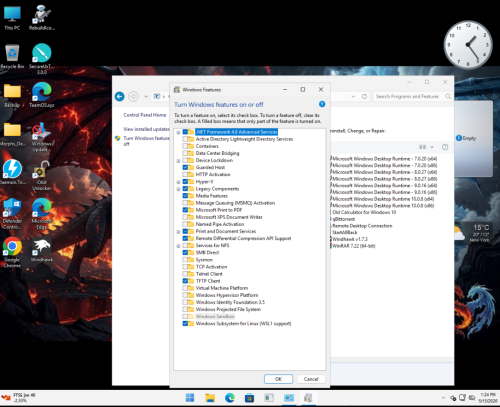Click refresh icon in Control Panel address bar
Viewport: 500px width, 407px height.
[x=364, y=96]
